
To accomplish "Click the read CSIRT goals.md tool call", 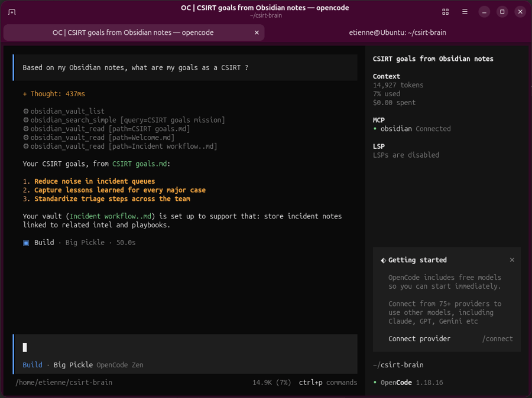I will pyautogui.click(x=106, y=129).
